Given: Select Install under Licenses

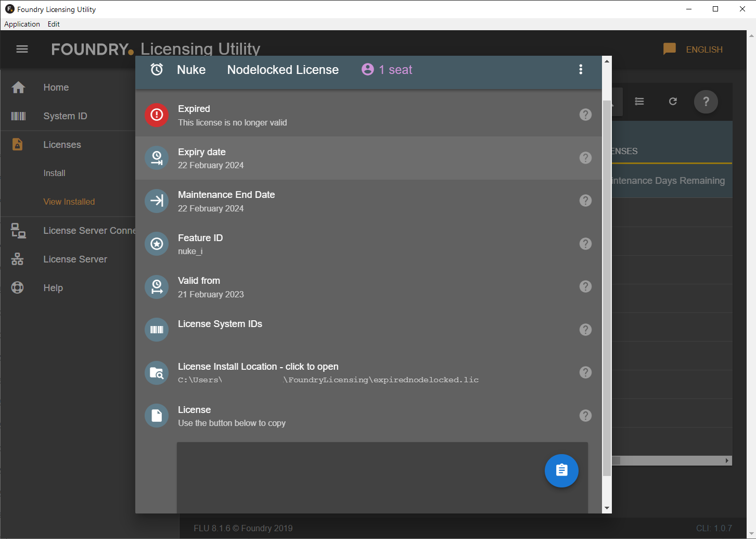Looking at the screenshot, I should coord(54,173).
